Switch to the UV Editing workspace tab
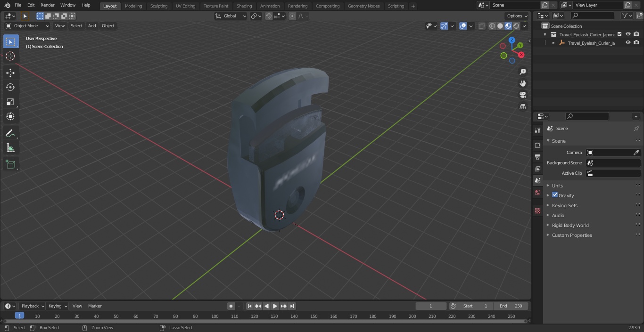Image resolution: width=644 pixels, height=332 pixels. [x=185, y=6]
